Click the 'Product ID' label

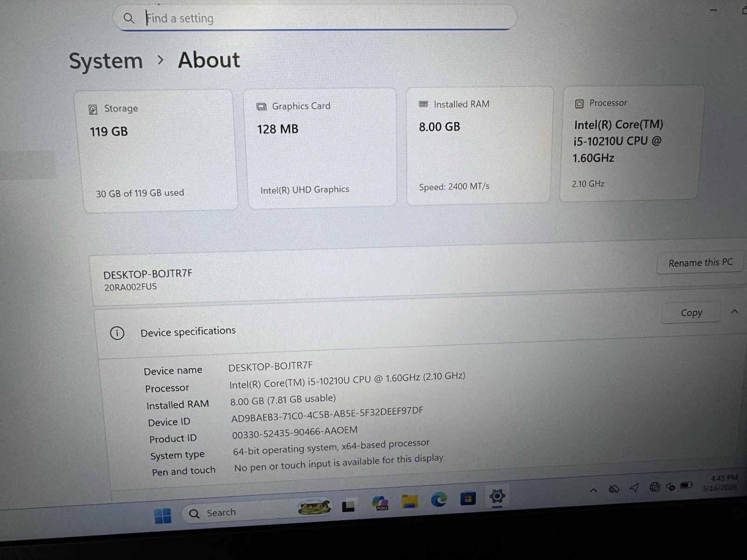(x=173, y=439)
